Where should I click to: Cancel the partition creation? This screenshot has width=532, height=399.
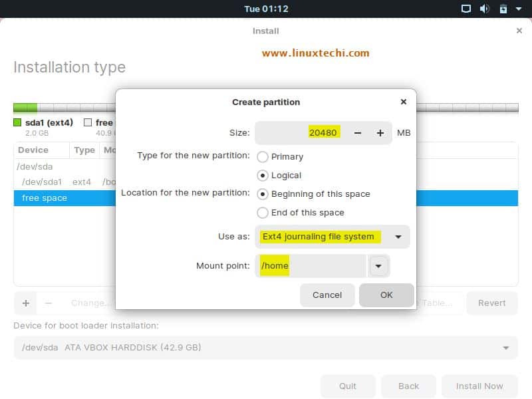tap(327, 295)
